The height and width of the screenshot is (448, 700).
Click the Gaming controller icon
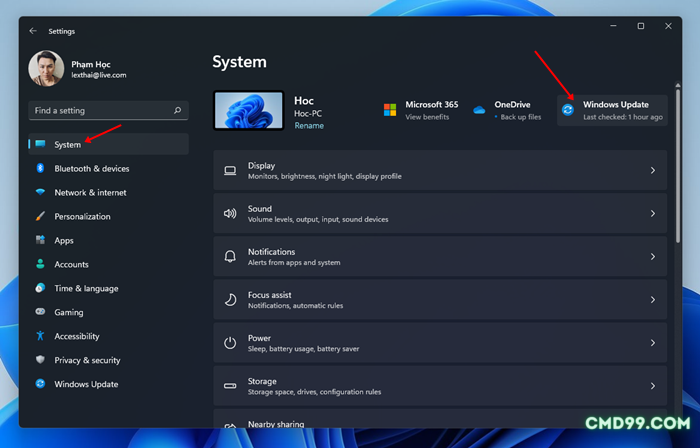(40, 311)
